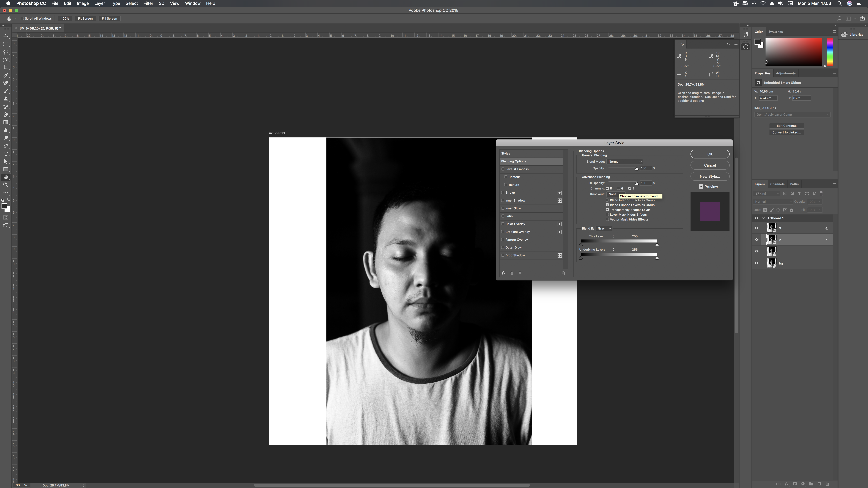The height and width of the screenshot is (488, 868).
Task: Uncheck the Preview checkbox
Action: pyautogui.click(x=701, y=187)
